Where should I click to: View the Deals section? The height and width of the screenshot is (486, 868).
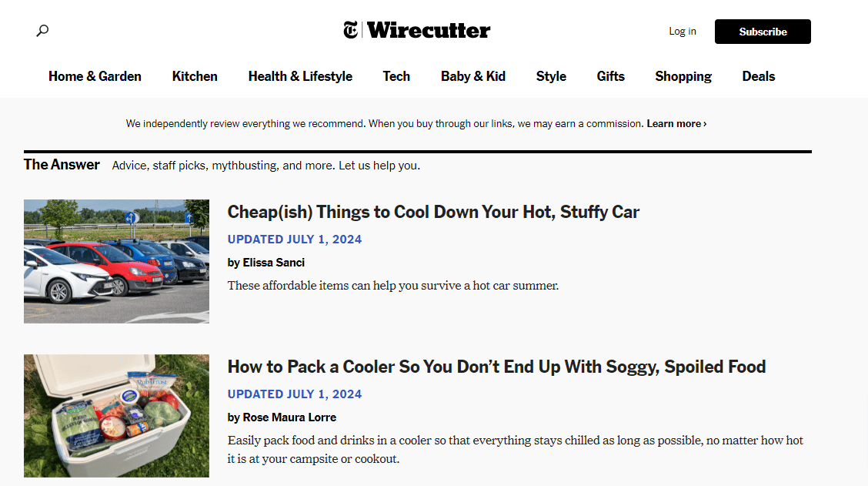tap(759, 76)
